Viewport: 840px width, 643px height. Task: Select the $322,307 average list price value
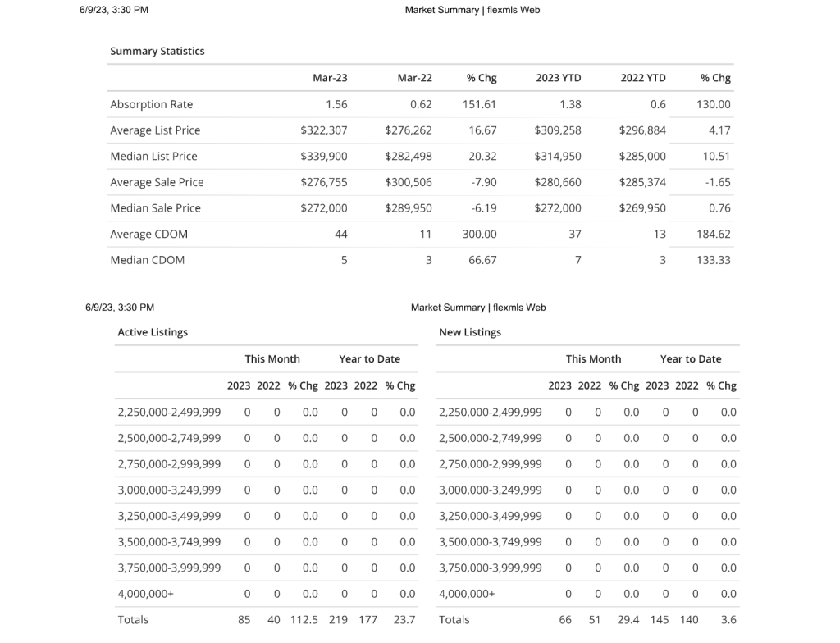tap(324, 130)
